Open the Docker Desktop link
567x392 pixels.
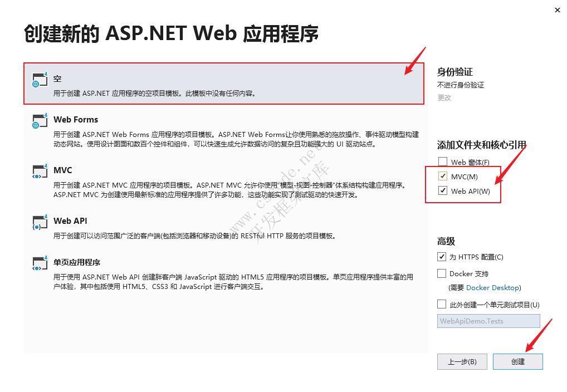[x=493, y=288]
